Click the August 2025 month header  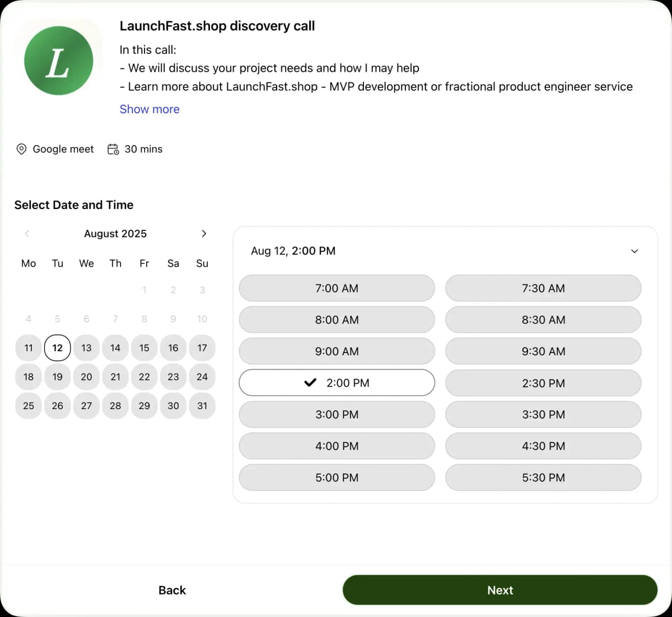(115, 234)
